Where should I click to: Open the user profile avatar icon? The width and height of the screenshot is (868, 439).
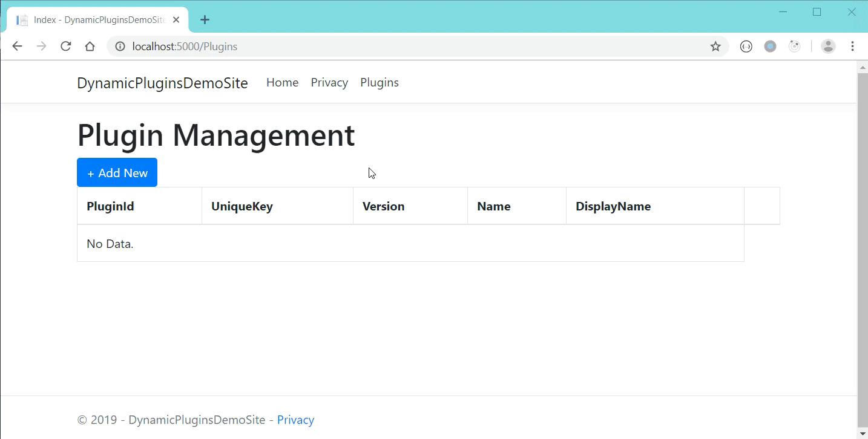coord(828,47)
